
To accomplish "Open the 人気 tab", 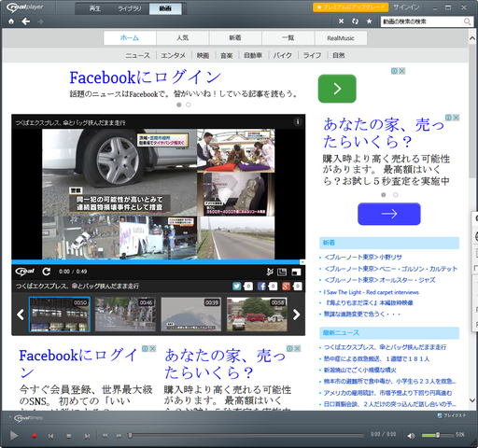I will point(183,38).
